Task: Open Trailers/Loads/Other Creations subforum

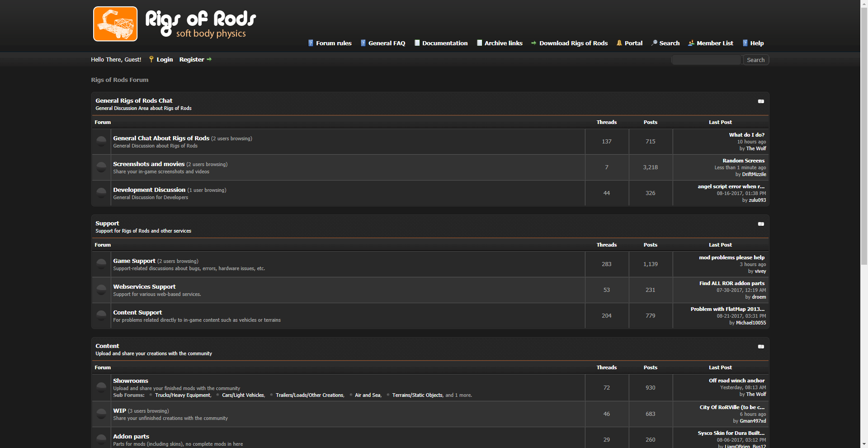Action: pyautogui.click(x=310, y=395)
